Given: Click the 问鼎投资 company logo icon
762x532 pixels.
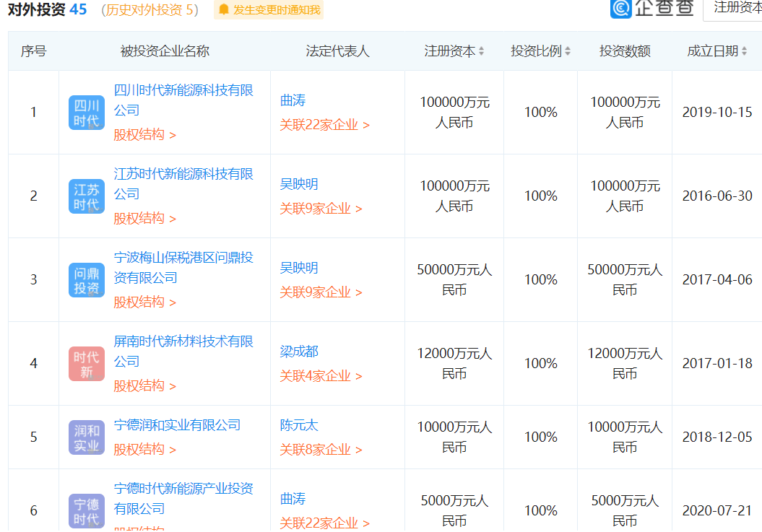Looking at the screenshot, I should 87,280.
